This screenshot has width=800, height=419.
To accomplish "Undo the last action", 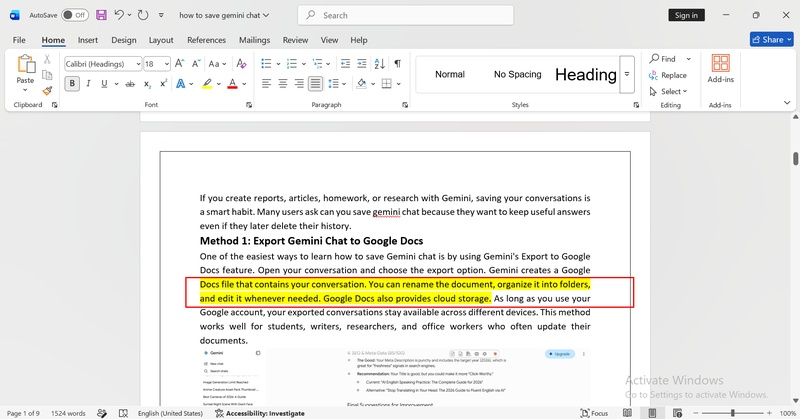I will coord(119,15).
